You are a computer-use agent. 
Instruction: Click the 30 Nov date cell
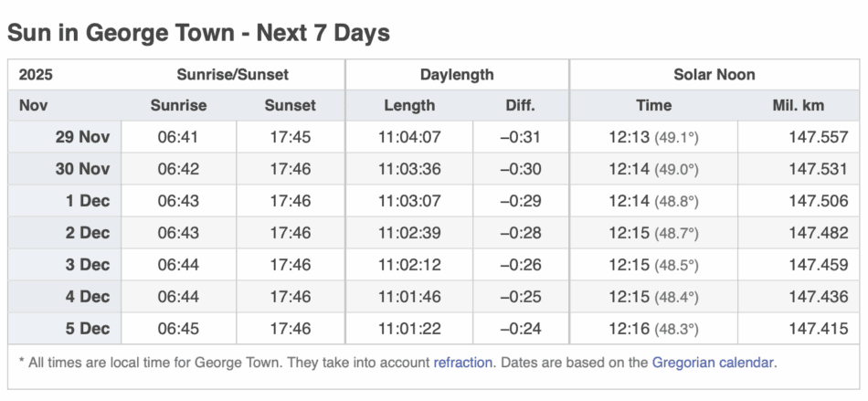(x=82, y=169)
